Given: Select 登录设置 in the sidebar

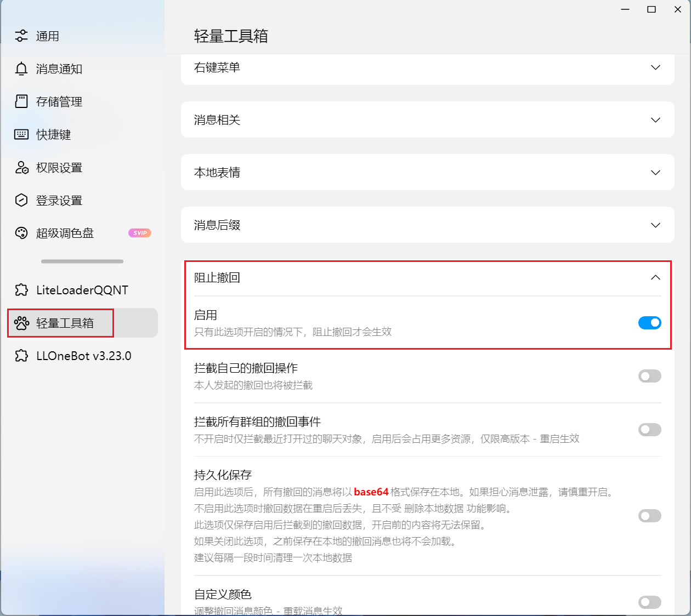Looking at the screenshot, I should pyautogui.click(x=82, y=200).
